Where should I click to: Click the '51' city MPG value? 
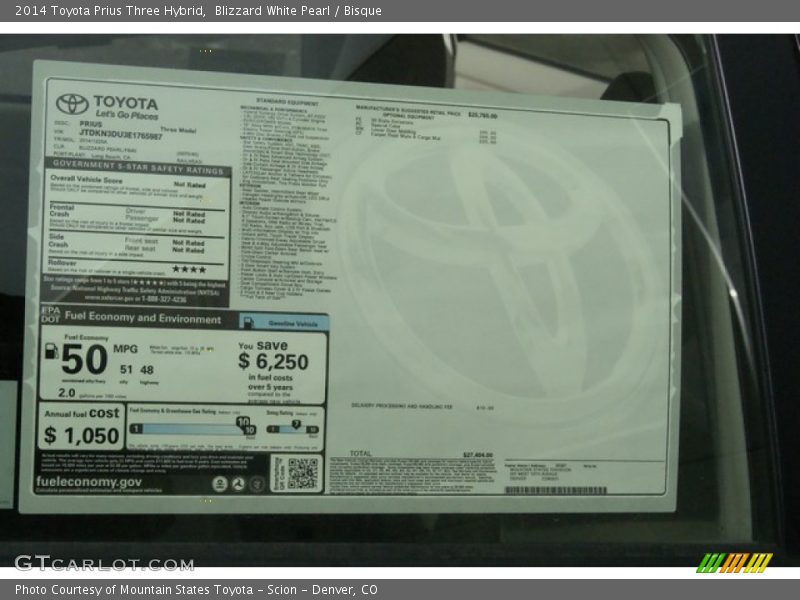[x=126, y=369]
